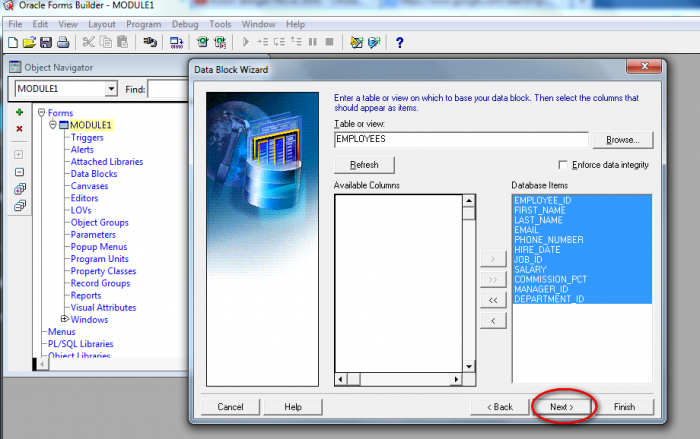Click the Run Form toolbar icon
This screenshot has width=700, height=439.
tap(203, 42)
